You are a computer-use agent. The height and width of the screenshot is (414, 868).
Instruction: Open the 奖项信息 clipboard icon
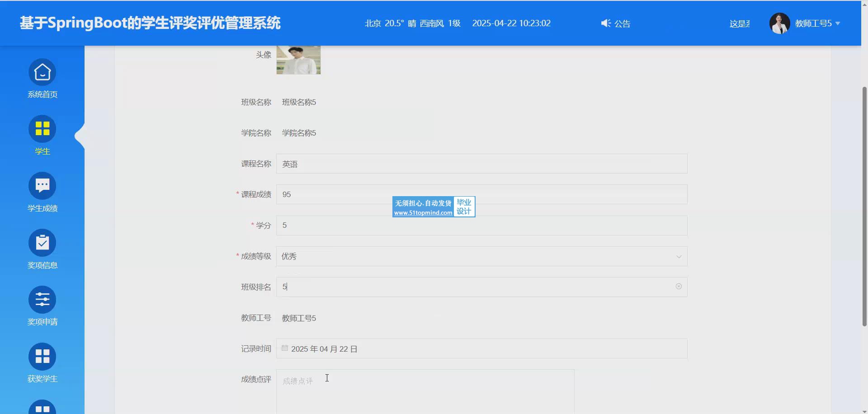click(42, 243)
